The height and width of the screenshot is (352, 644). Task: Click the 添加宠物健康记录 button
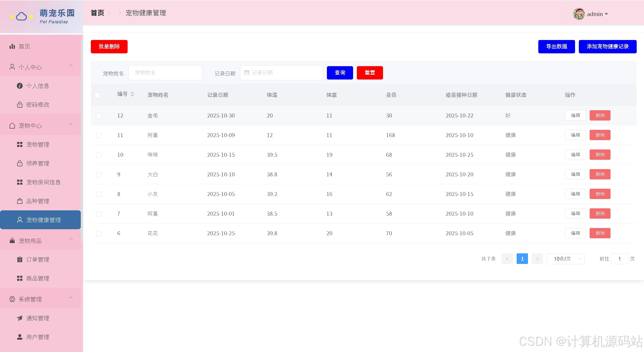pos(608,47)
